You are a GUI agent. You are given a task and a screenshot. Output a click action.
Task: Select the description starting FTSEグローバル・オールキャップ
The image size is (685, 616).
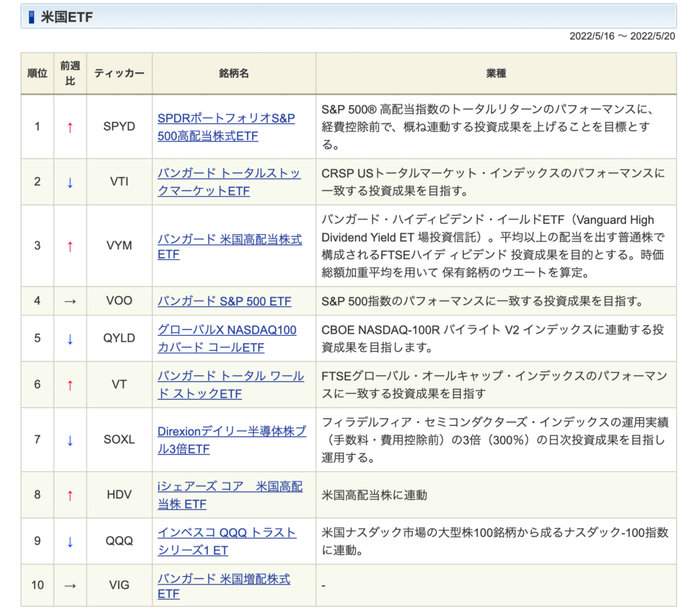(494, 385)
